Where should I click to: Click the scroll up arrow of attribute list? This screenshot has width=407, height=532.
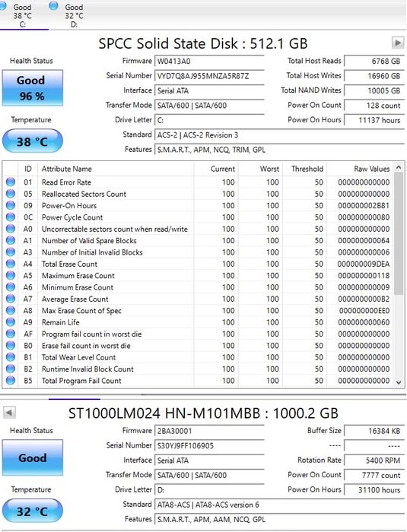point(399,167)
